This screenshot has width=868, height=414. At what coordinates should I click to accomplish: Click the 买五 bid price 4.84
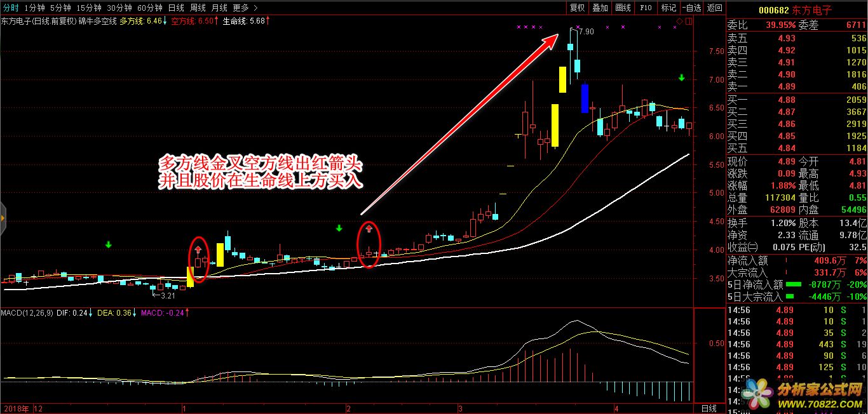(x=787, y=148)
